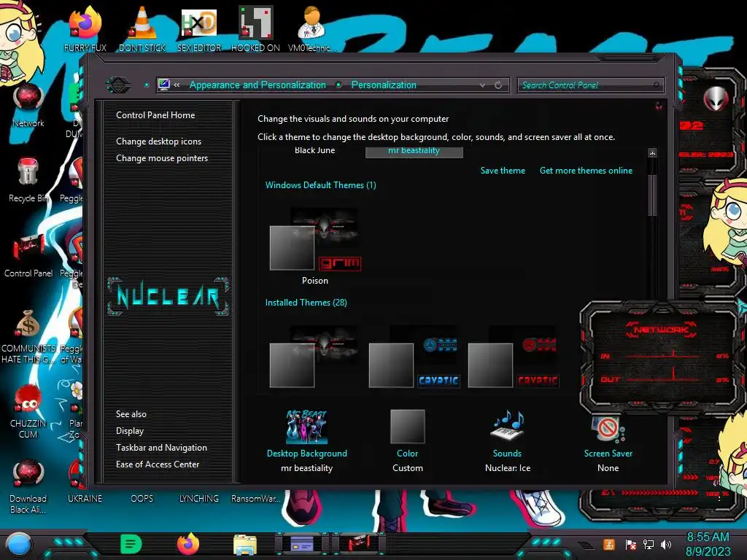Click the refresh icon in the address bar

(x=498, y=85)
